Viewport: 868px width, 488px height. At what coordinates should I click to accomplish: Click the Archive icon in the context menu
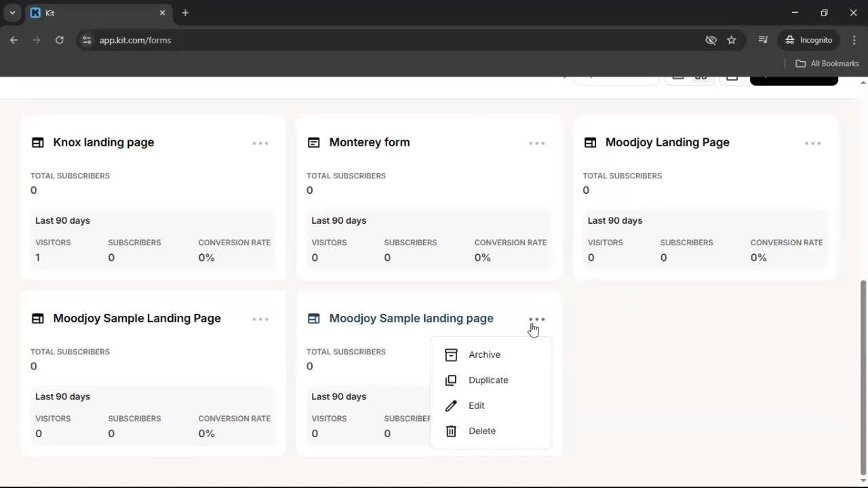[451, 354]
